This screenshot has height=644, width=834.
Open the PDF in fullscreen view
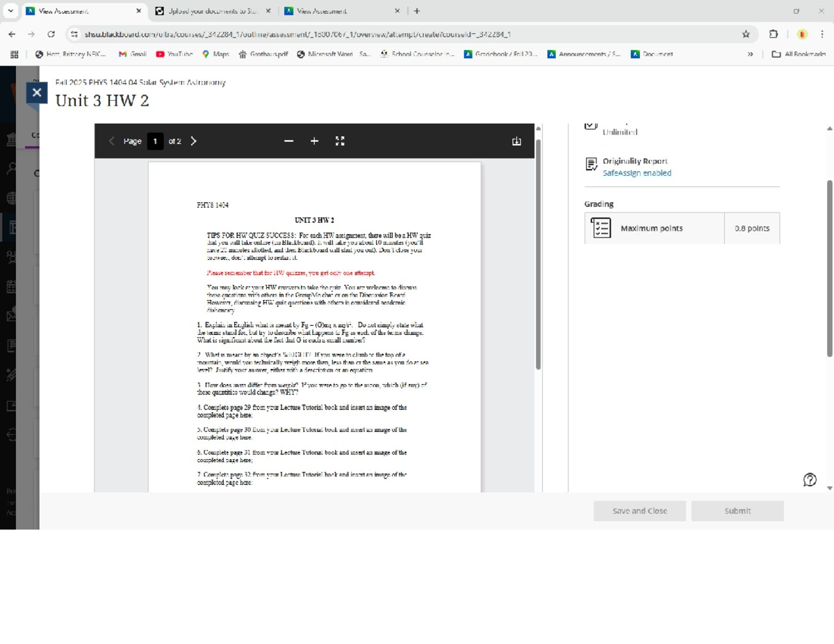tap(340, 141)
